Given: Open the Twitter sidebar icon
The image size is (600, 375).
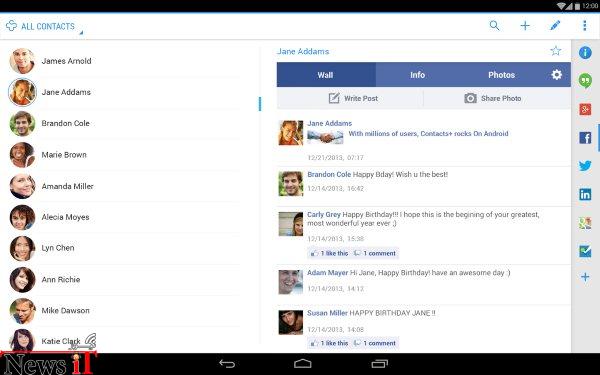Looking at the screenshot, I should coord(585,166).
